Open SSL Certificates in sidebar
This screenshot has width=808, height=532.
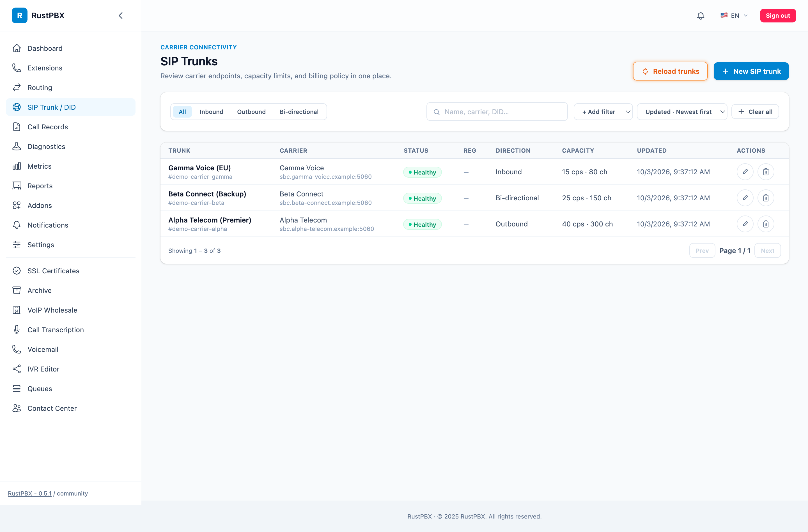point(71,271)
